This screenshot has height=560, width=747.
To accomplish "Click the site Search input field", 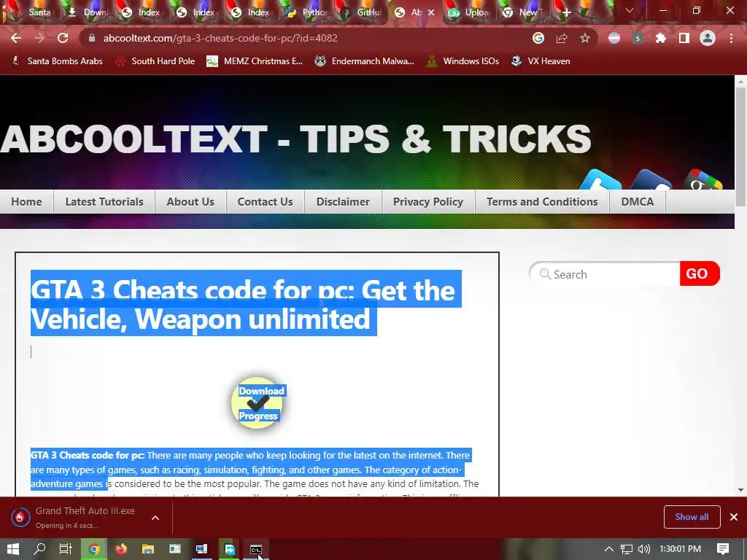I will (x=605, y=274).
